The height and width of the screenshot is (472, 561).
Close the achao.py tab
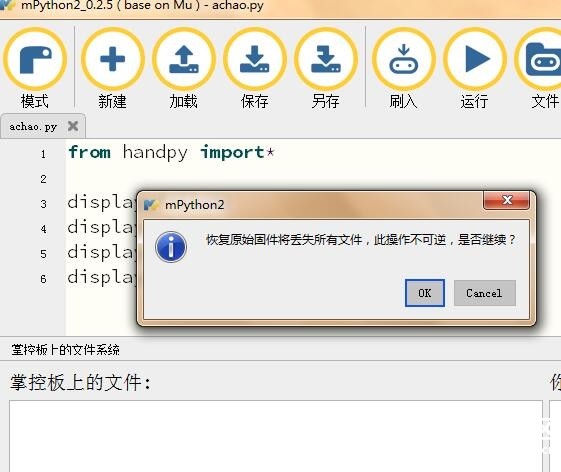pyautogui.click(x=73, y=126)
